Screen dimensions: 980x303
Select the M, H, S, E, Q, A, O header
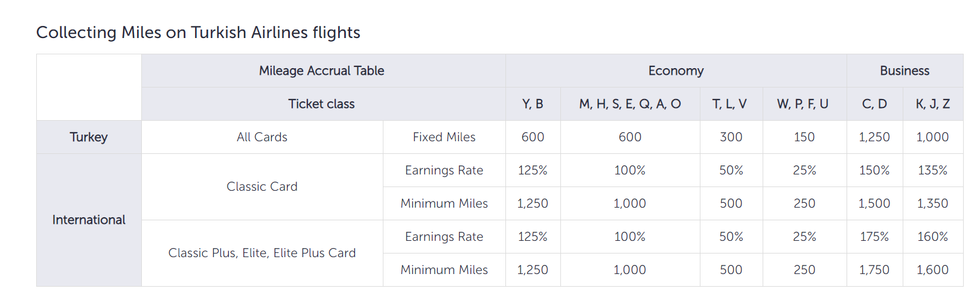point(630,104)
